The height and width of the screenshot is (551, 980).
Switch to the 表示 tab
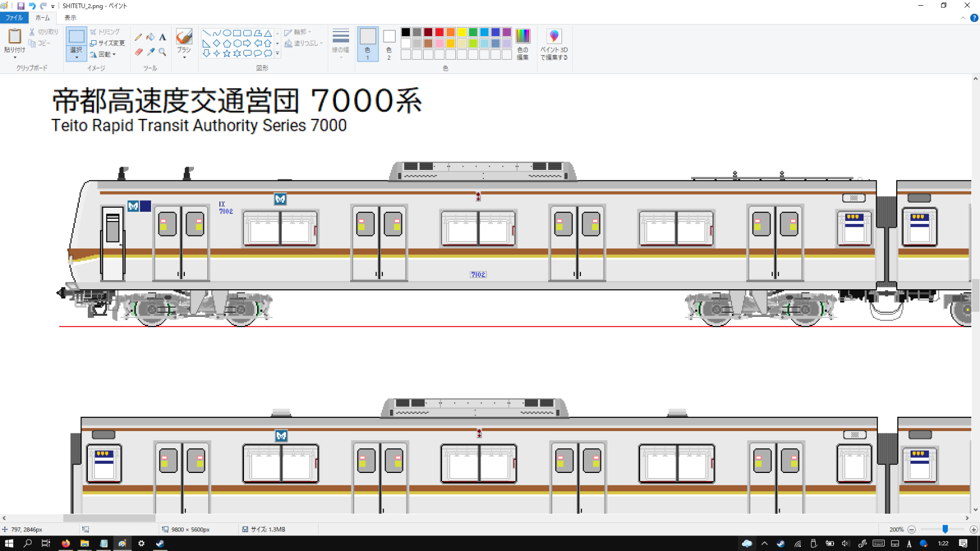tap(70, 18)
